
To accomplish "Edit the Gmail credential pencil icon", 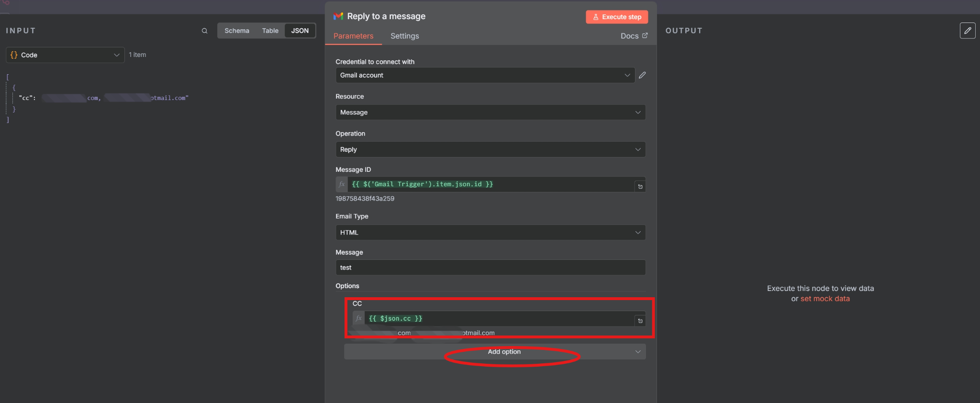I will (x=642, y=75).
